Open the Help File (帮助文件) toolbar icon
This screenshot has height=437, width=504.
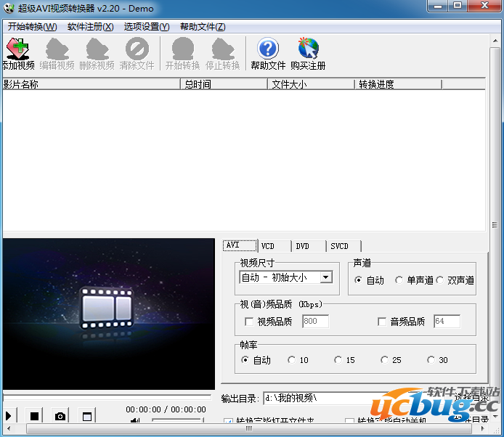point(268,54)
